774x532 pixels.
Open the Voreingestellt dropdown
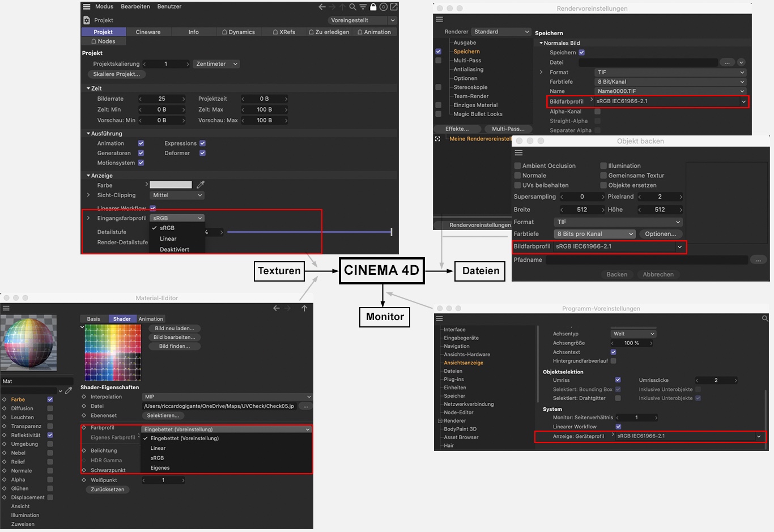362,20
